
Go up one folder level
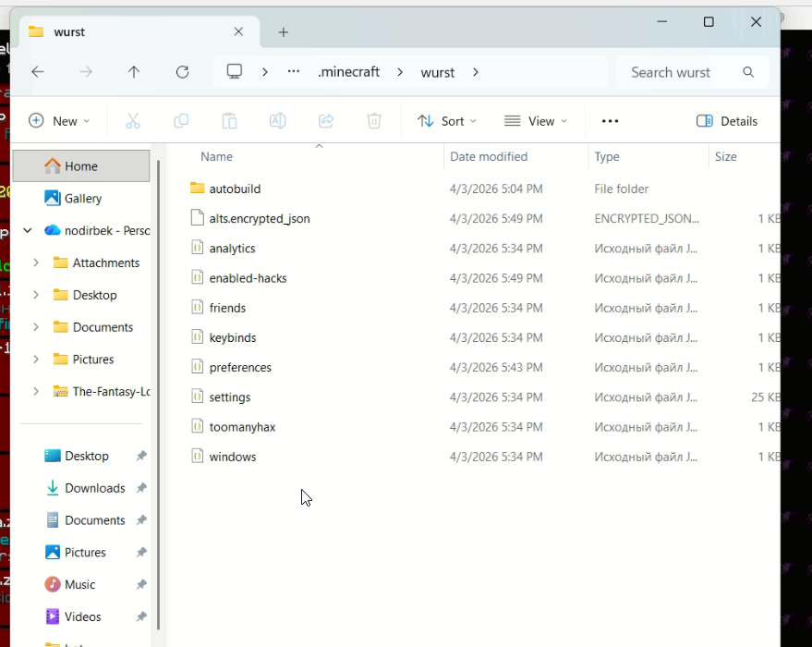click(134, 72)
